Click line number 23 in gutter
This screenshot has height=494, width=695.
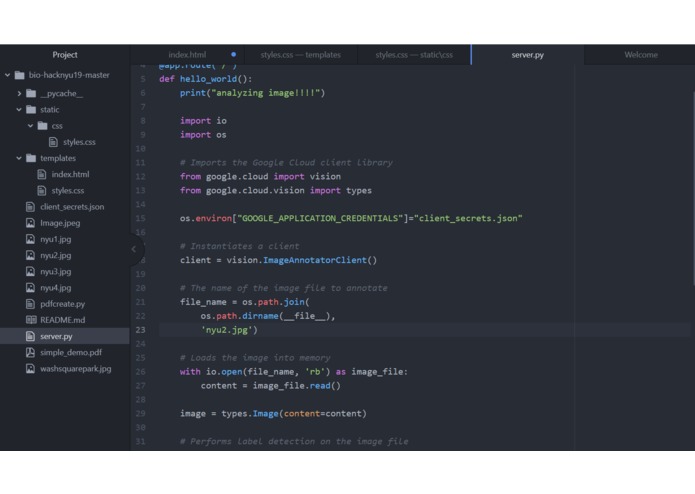click(141, 330)
